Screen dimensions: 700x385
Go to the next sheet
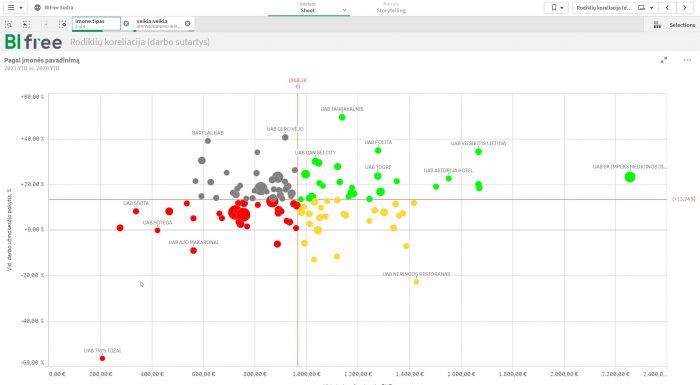[684, 8]
